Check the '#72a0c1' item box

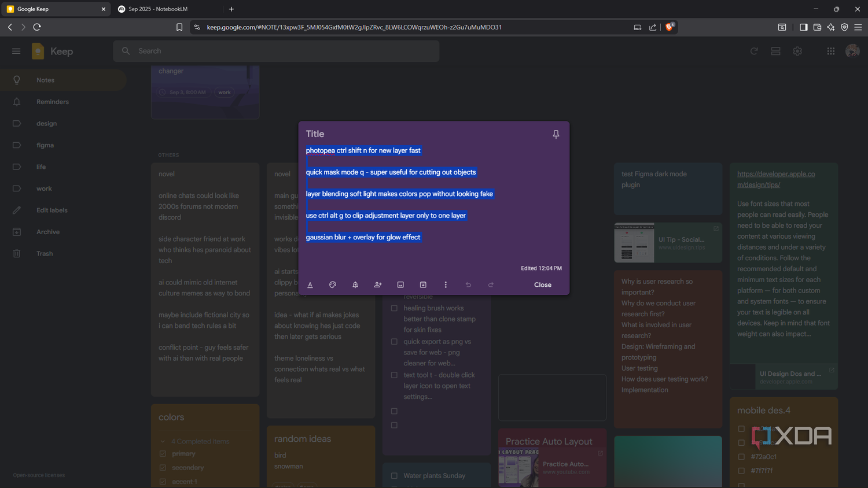coord(741,457)
